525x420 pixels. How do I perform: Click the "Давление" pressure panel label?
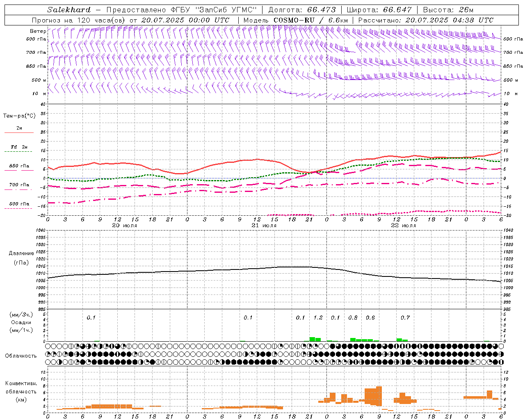[x=21, y=253]
